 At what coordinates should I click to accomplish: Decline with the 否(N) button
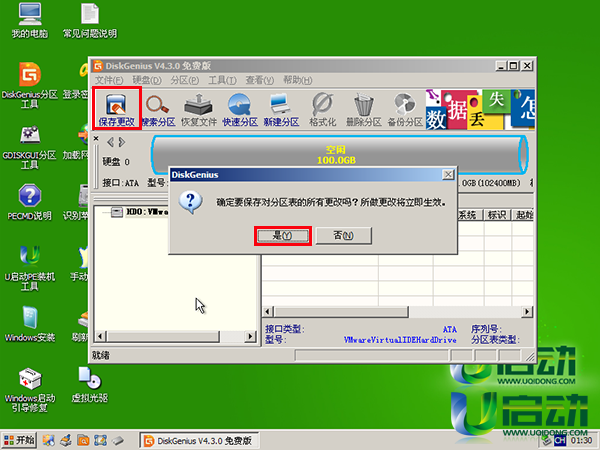coord(343,235)
